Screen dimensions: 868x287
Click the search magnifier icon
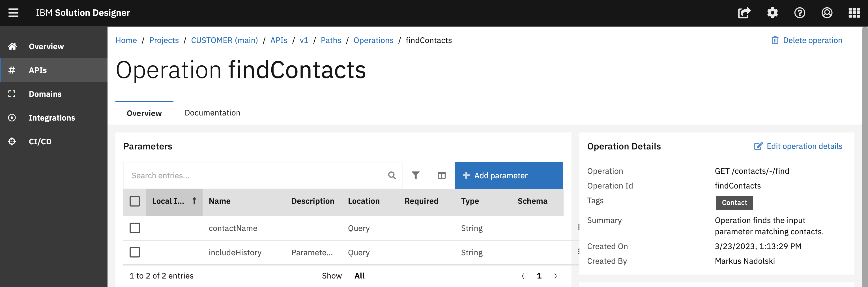click(392, 175)
